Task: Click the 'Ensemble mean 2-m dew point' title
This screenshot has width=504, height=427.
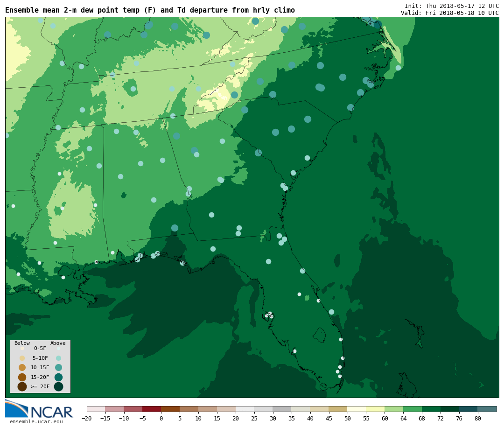Action: click(x=150, y=10)
